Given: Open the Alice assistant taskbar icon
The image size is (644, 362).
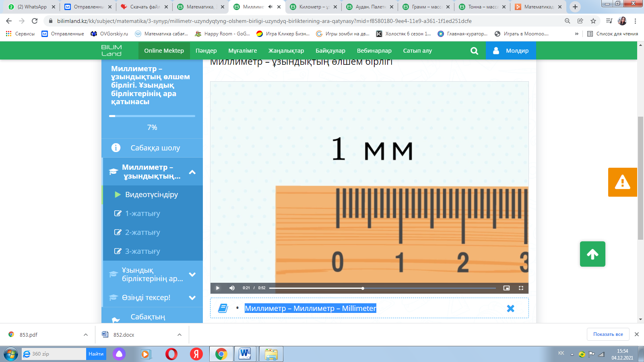Looking at the screenshot, I should (119, 354).
